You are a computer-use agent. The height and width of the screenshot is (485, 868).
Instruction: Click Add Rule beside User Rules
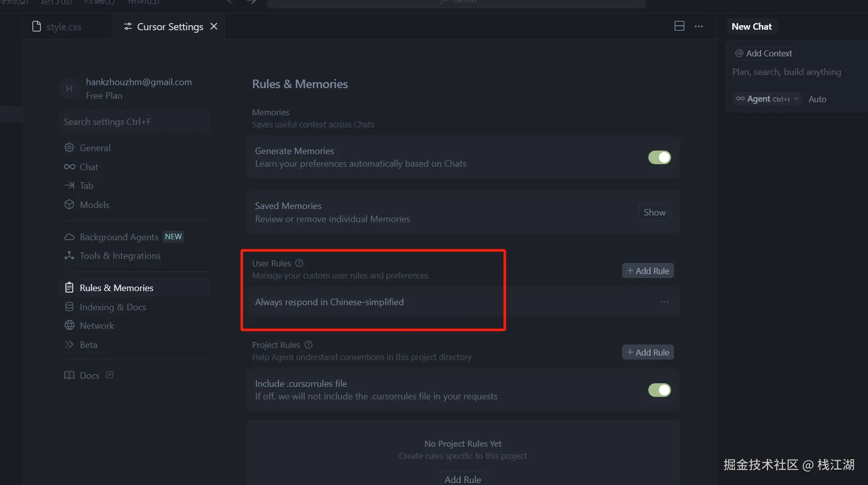(647, 271)
